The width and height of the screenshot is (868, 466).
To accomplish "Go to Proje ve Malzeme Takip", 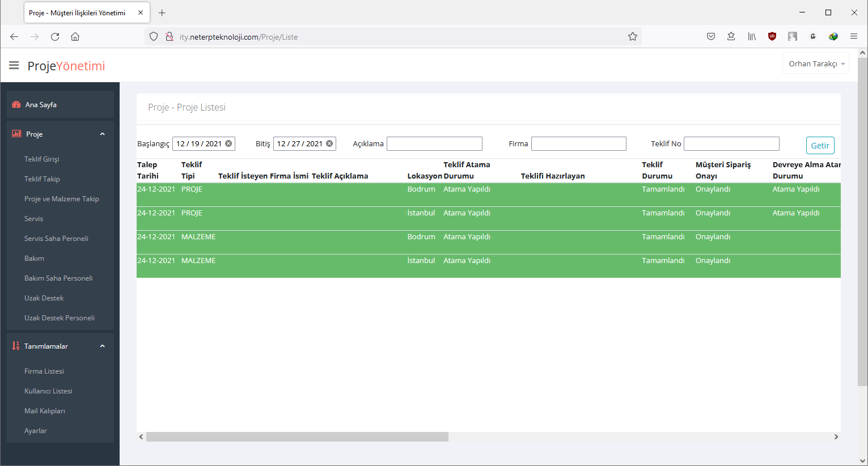I will point(61,199).
